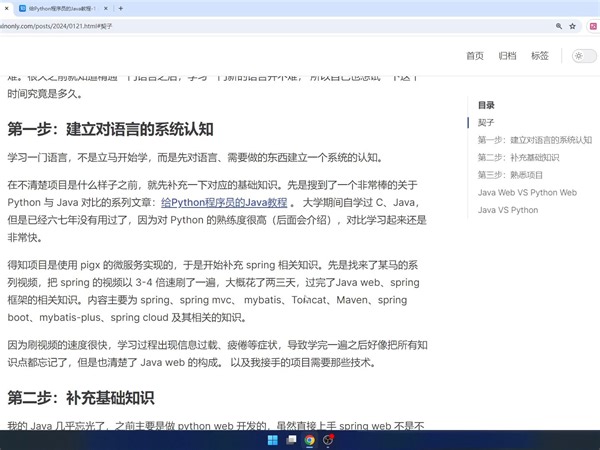Open Java VS Python contents link

pos(508,210)
